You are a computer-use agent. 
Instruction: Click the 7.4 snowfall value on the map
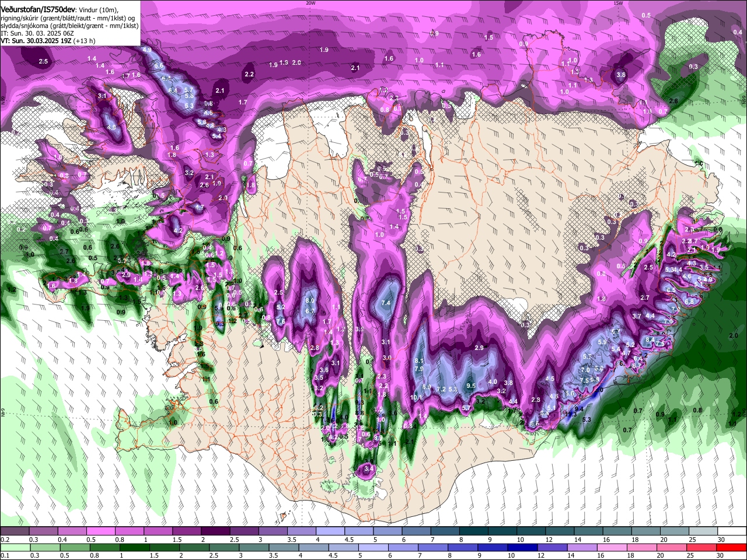(386, 303)
